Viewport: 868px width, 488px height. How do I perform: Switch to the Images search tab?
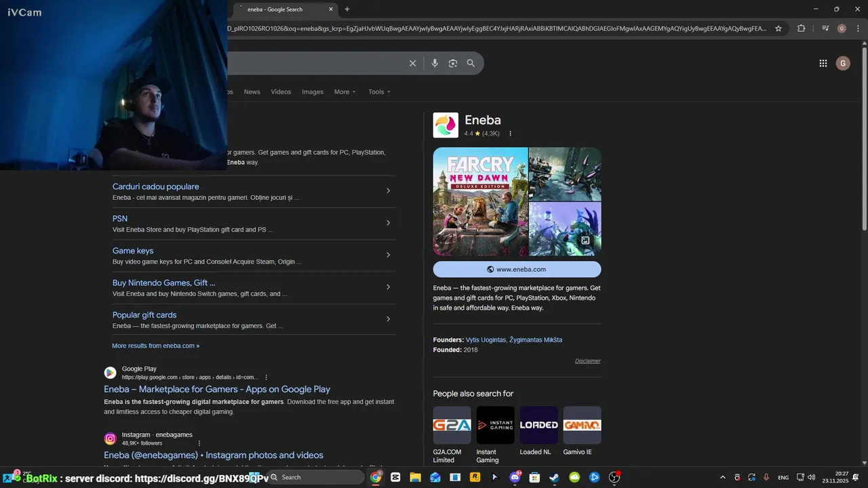(x=313, y=91)
